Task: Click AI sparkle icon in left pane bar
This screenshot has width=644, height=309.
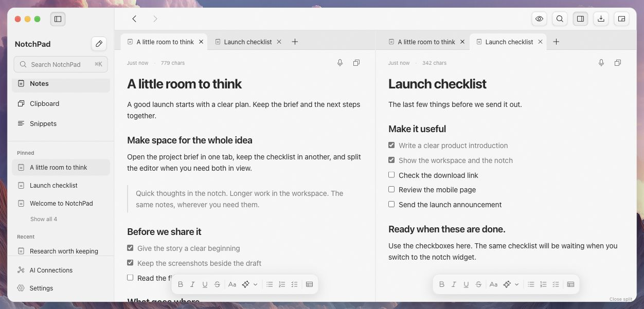Action: tap(245, 284)
